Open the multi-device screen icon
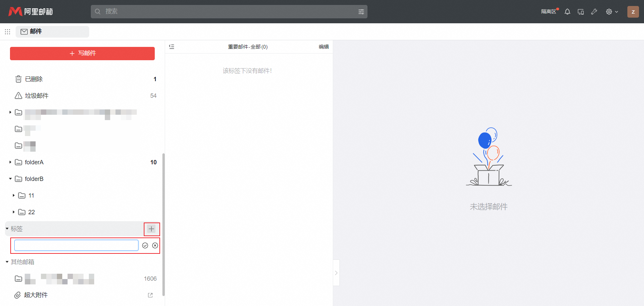The height and width of the screenshot is (306, 644). (581, 12)
